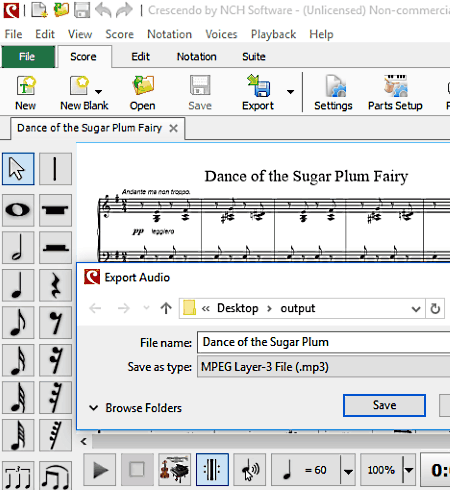The image size is (450, 492).
Task: Choose the quarter note tool
Action: click(18, 285)
